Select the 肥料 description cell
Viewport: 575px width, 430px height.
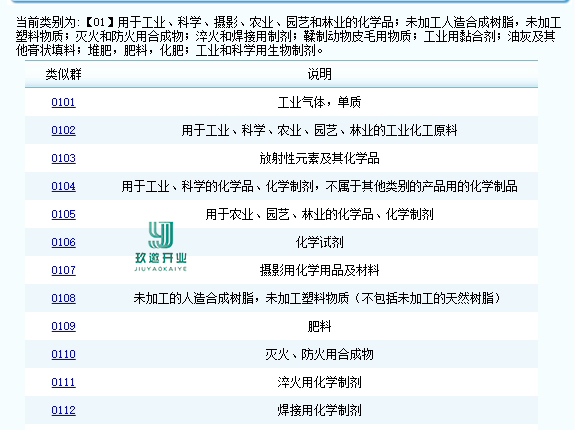point(319,326)
